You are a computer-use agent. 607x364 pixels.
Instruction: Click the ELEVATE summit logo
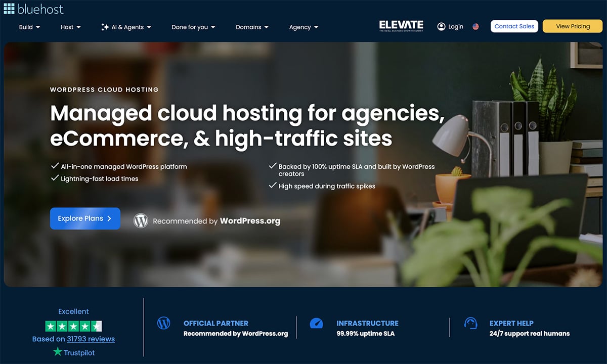coord(401,26)
